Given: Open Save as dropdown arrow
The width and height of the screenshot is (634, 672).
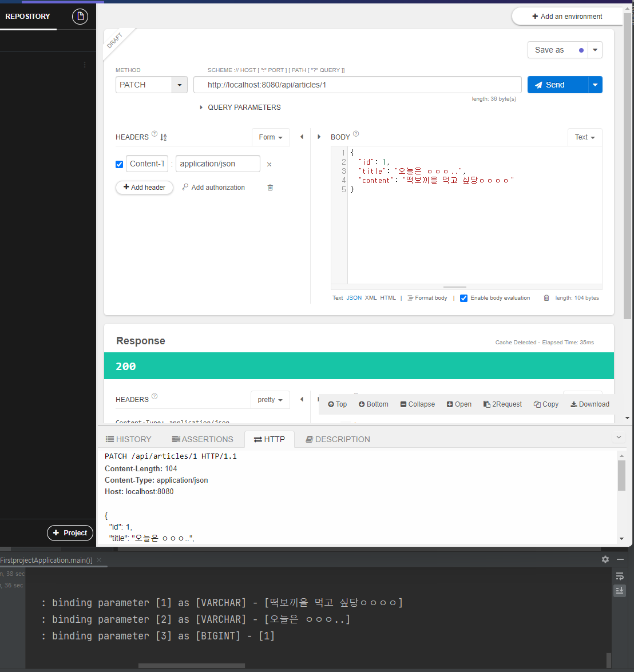Looking at the screenshot, I should point(595,50).
